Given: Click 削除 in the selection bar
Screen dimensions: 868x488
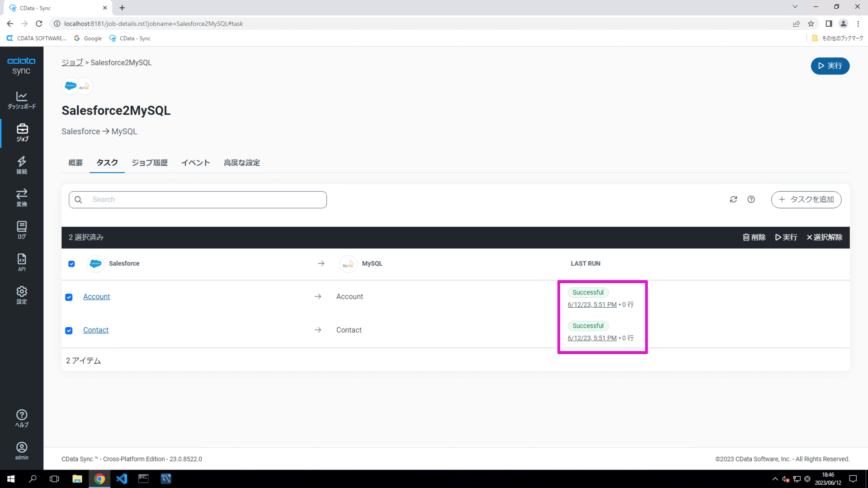Looking at the screenshot, I should tap(754, 237).
